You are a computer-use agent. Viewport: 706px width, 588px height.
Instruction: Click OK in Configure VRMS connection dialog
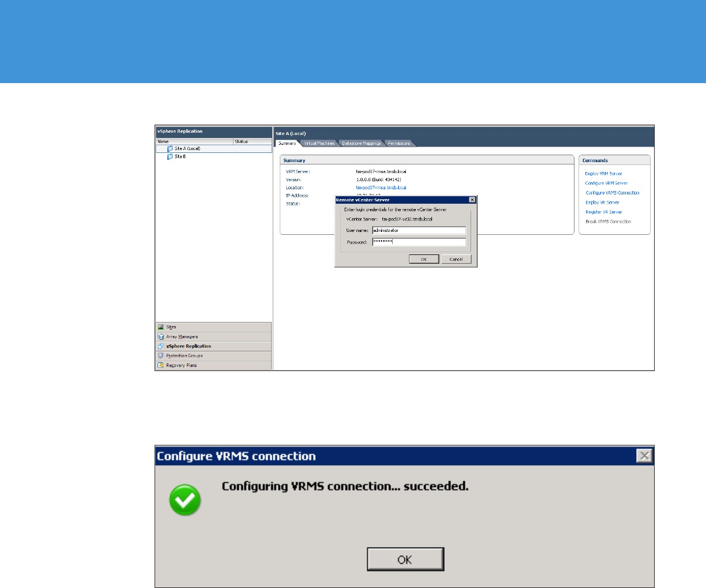coord(405,559)
